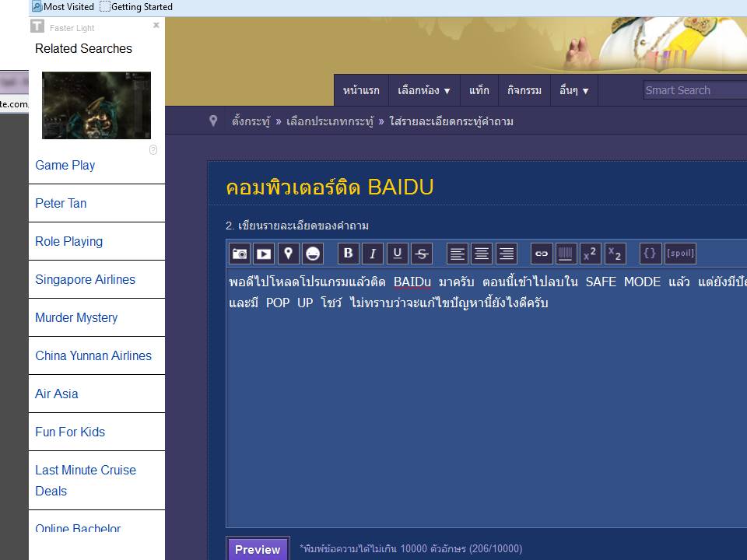Image resolution: width=747 pixels, height=560 pixels.
Task: Click the เลือกประเภทกระทู้ breadcrumb link
Action: tap(330, 121)
